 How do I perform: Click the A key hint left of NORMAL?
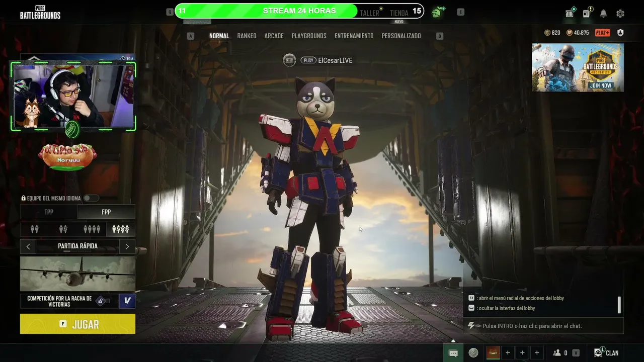[x=191, y=36]
